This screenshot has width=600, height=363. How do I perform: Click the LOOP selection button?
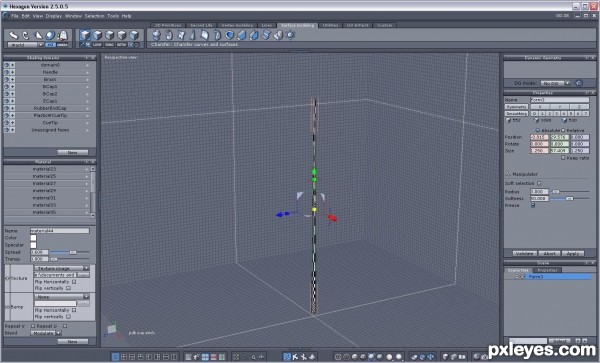click(x=97, y=45)
